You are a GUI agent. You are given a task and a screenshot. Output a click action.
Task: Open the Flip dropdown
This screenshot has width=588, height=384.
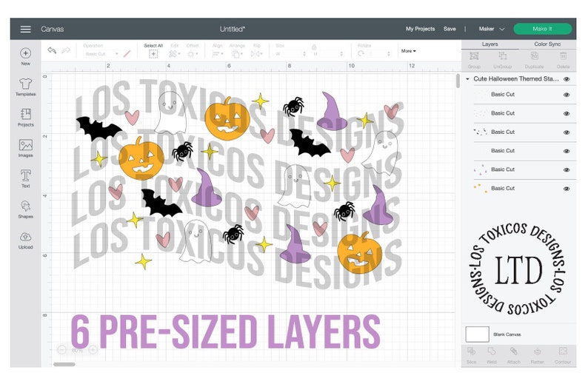(256, 54)
